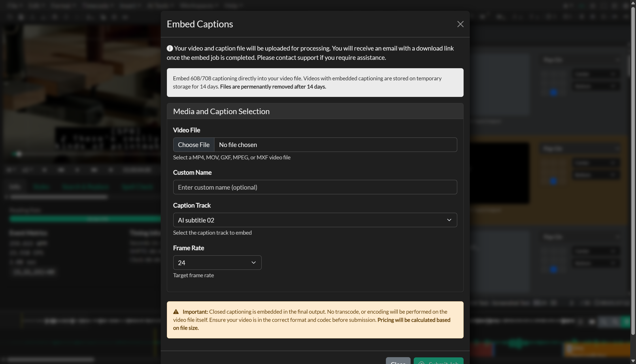This screenshot has width=636, height=364.
Task: Click the Enter custom name input field
Action: click(315, 187)
